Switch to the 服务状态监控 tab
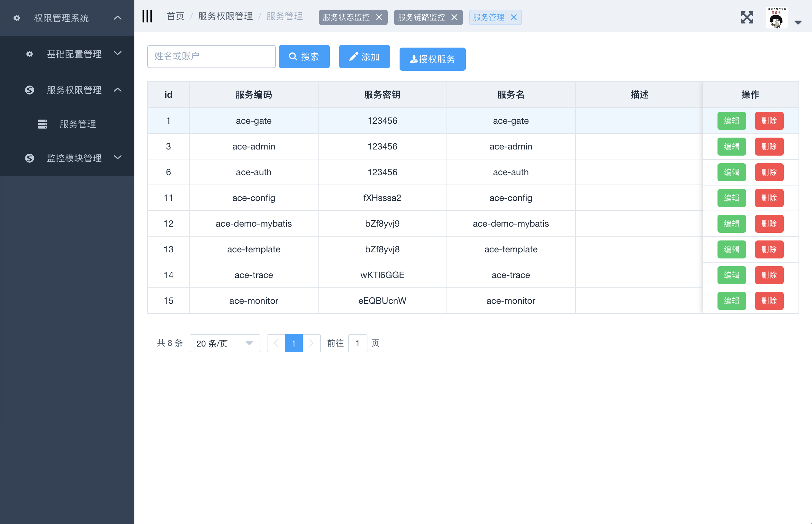Screen dimensions: 812x524 coord(346,17)
